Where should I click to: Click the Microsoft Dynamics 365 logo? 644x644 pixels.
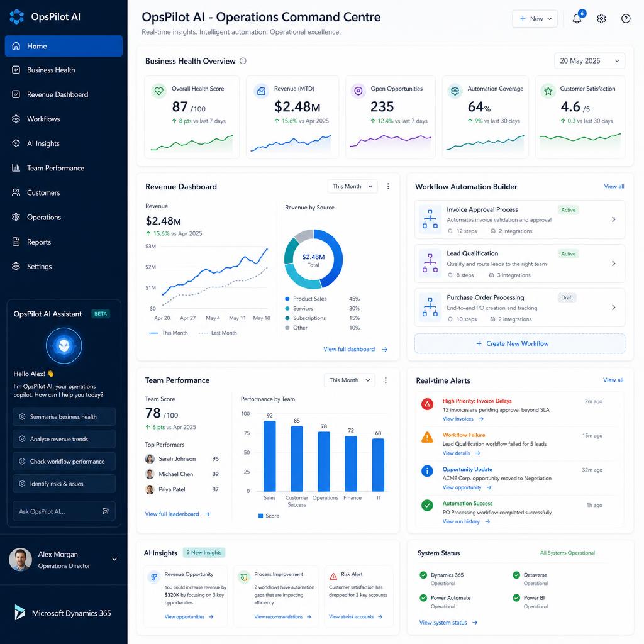pyautogui.click(x=19, y=613)
